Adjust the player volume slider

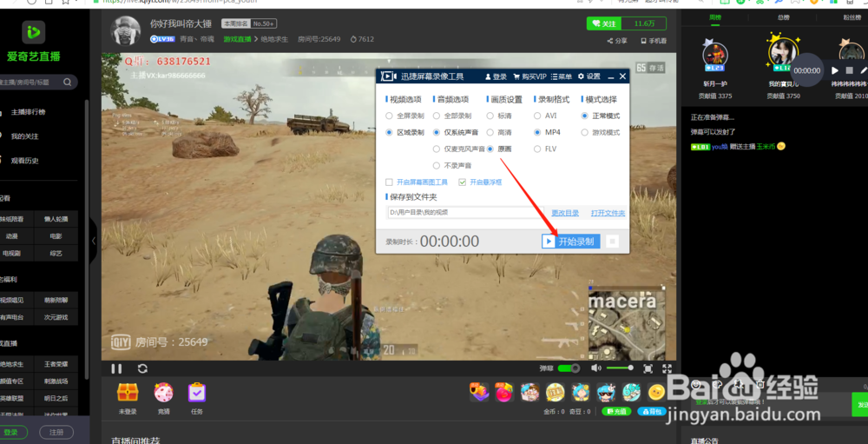coord(620,368)
